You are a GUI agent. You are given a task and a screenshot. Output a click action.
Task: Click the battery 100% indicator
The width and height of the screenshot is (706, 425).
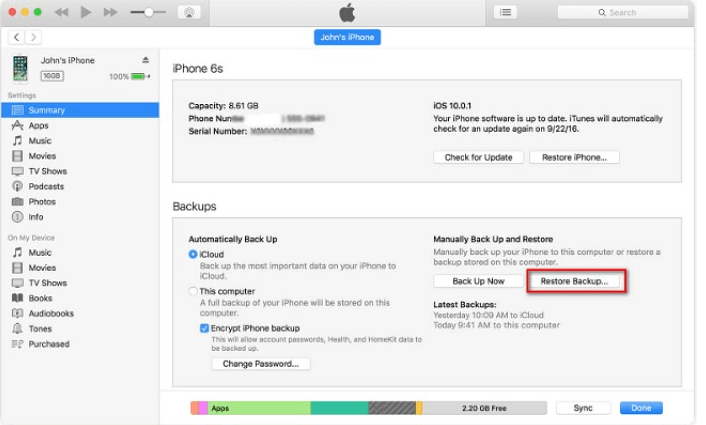(x=130, y=77)
